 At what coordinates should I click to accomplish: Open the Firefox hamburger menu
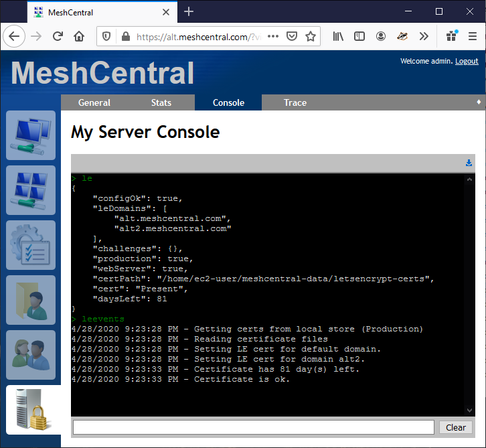(473, 36)
